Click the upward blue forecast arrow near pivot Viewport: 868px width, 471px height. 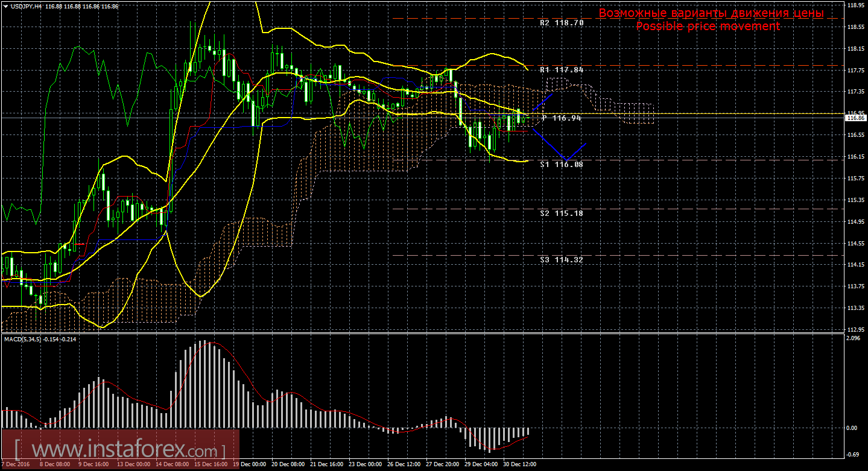point(542,104)
